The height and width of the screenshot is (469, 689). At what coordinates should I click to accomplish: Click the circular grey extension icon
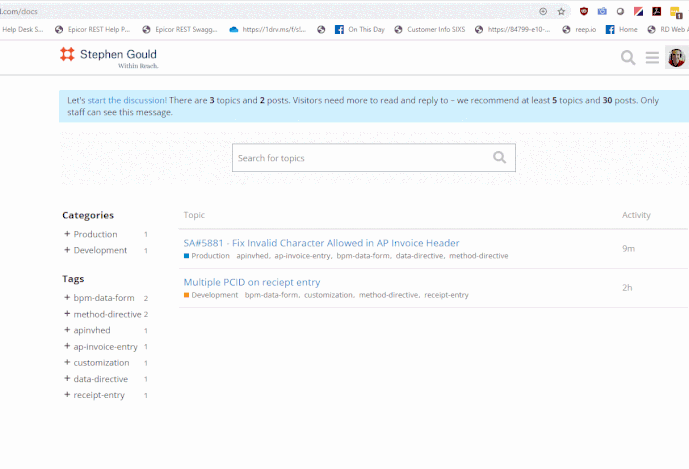point(620,11)
